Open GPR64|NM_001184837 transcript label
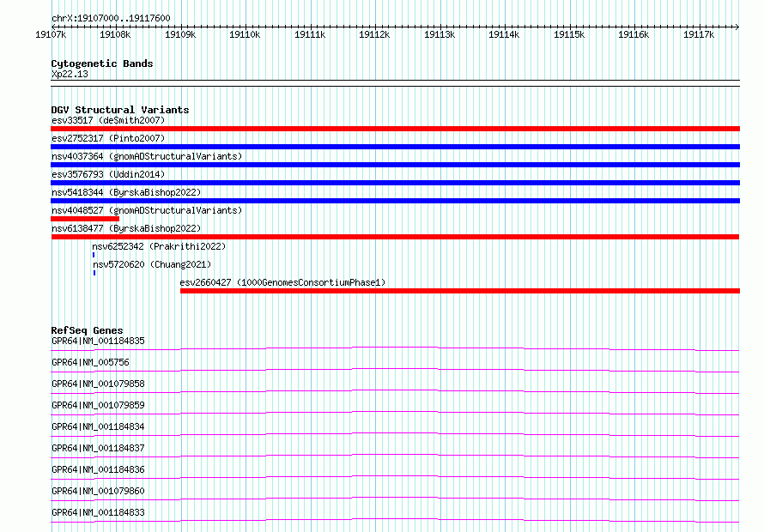 (98, 448)
